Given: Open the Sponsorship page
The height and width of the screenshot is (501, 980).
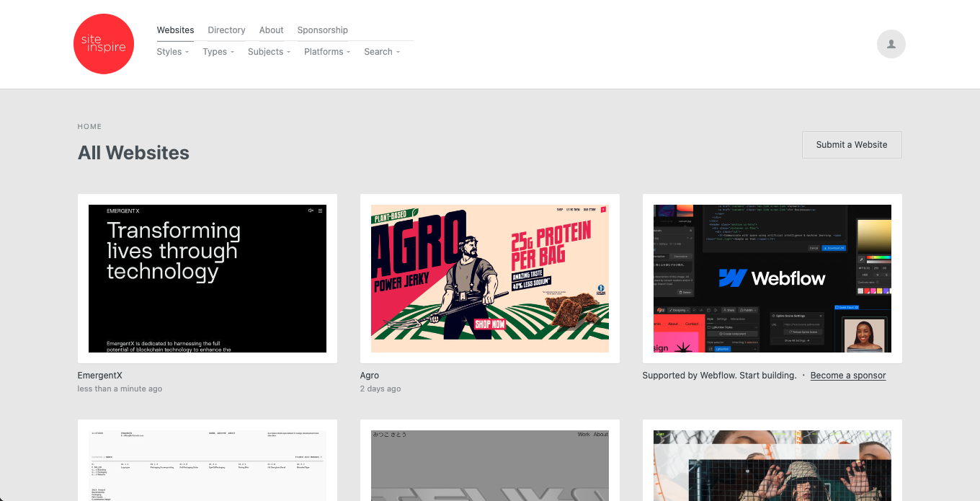Looking at the screenshot, I should (x=322, y=30).
